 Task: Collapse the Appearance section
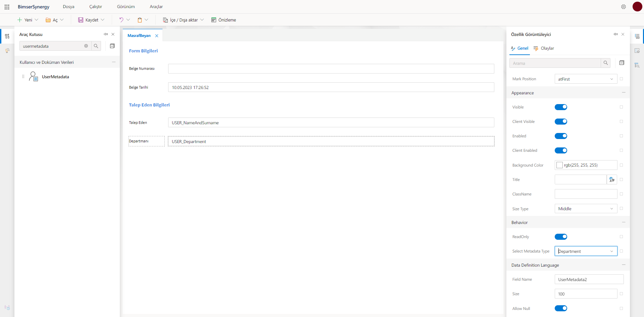click(623, 93)
